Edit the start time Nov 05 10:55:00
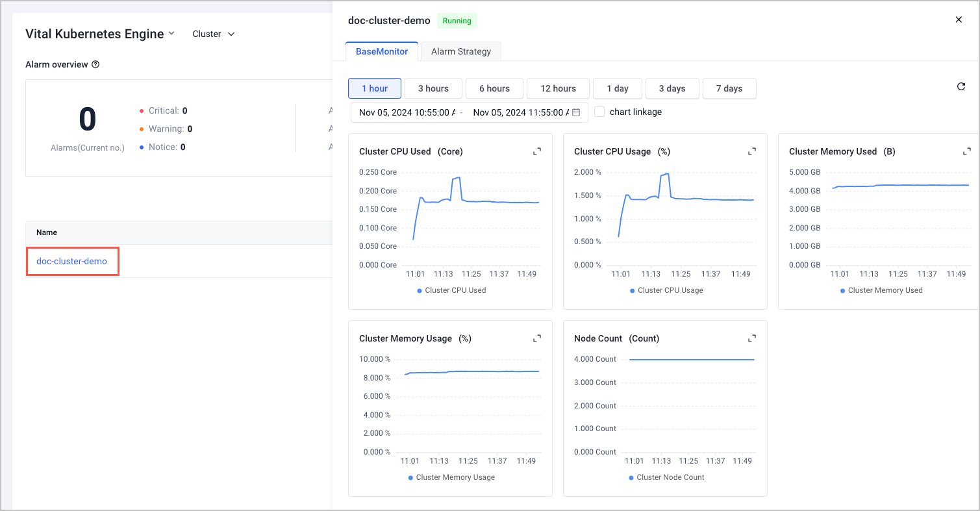Screen dimensions: 980x511 [407, 112]
